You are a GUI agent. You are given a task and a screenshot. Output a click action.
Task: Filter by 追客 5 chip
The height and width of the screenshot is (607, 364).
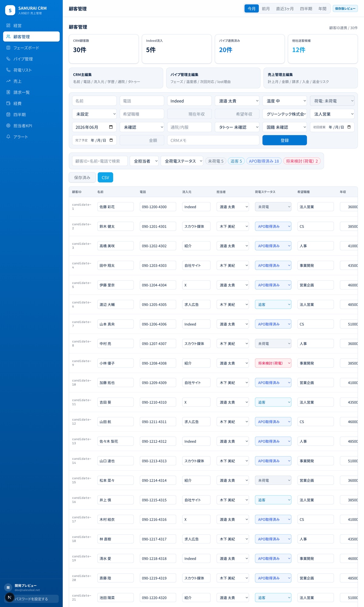pyautogui.click(x=236, y=161)
